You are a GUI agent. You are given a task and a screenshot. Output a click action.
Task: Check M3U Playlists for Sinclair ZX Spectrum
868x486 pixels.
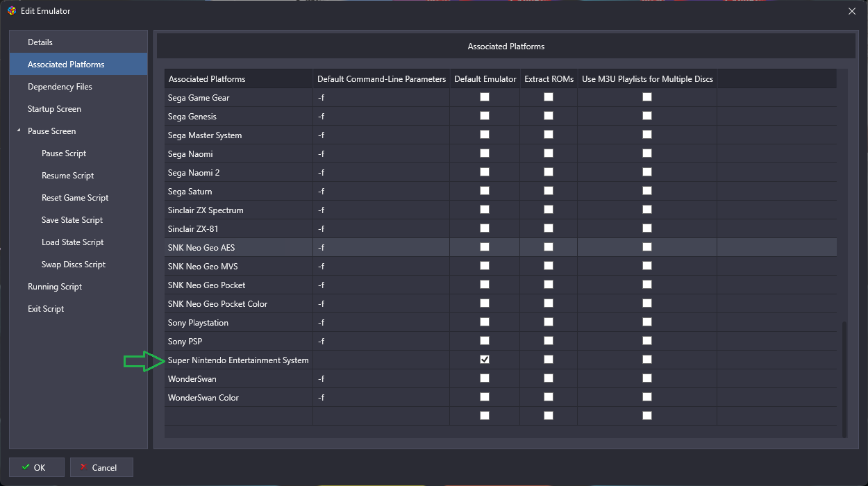tap(647, 210)
